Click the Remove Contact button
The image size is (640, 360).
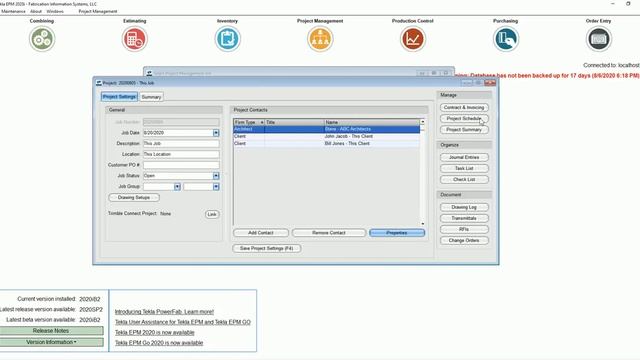coord(329,233)
